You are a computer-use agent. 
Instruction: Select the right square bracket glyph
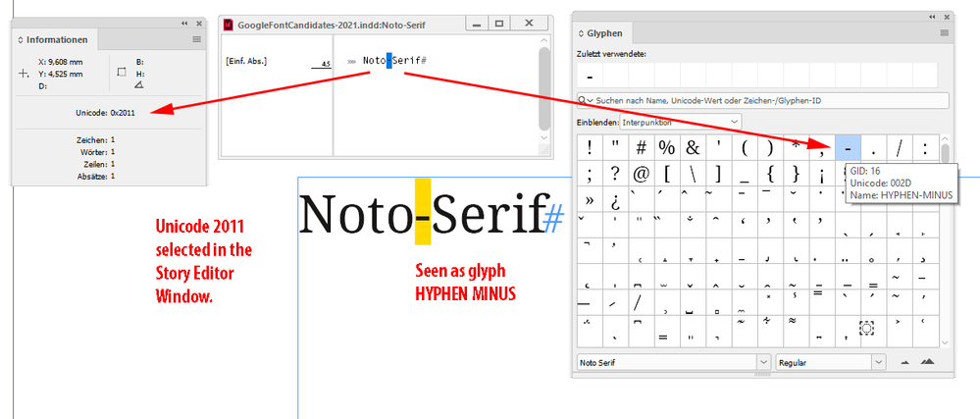click(719, 173)
